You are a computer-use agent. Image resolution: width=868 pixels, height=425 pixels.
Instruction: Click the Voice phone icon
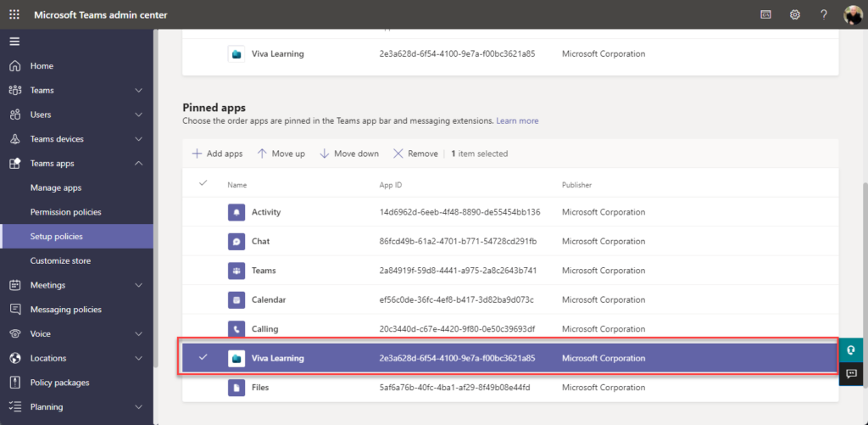point(15,333)
